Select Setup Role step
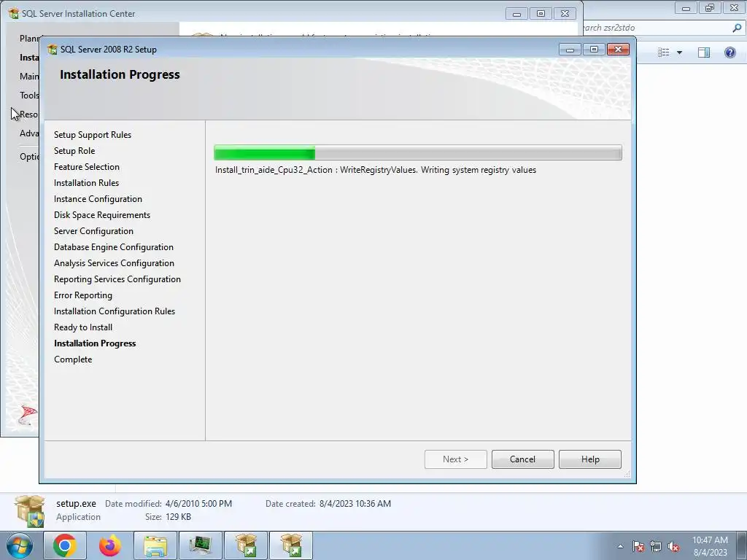747x560 pixels. pyautogui.click(x=74, y=151)
